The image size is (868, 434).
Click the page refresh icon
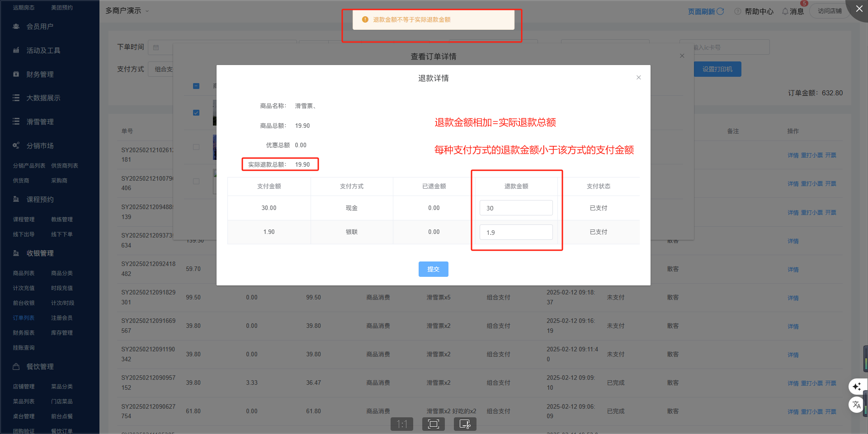[x=720, y=11]
